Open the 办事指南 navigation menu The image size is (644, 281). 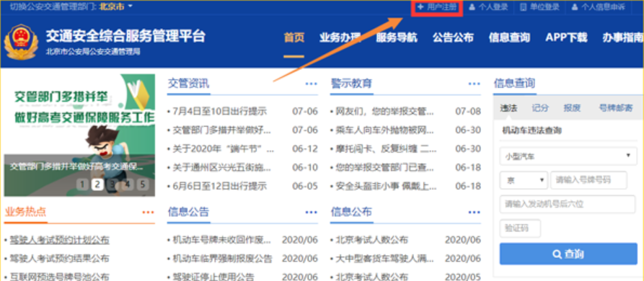coord(622,37)
